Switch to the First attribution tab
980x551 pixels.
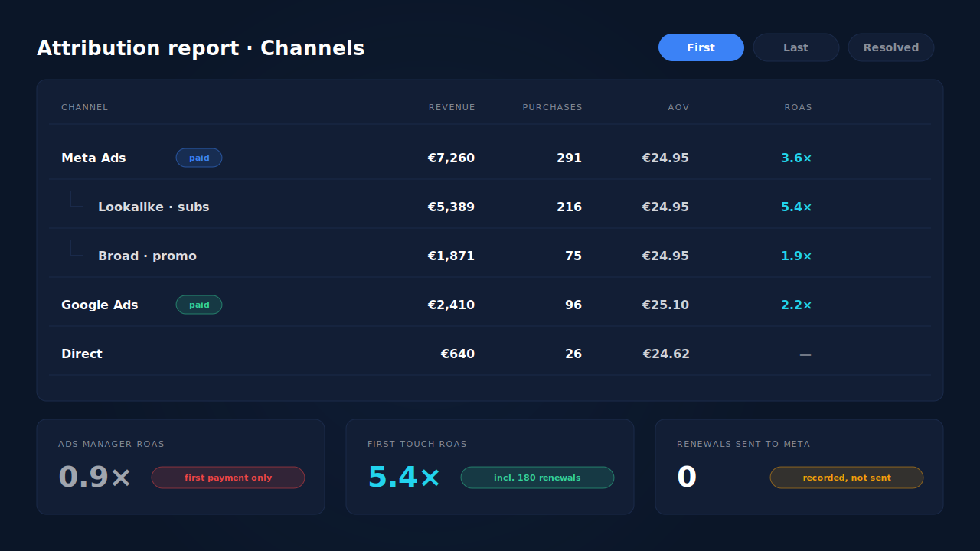pos(701,47)
